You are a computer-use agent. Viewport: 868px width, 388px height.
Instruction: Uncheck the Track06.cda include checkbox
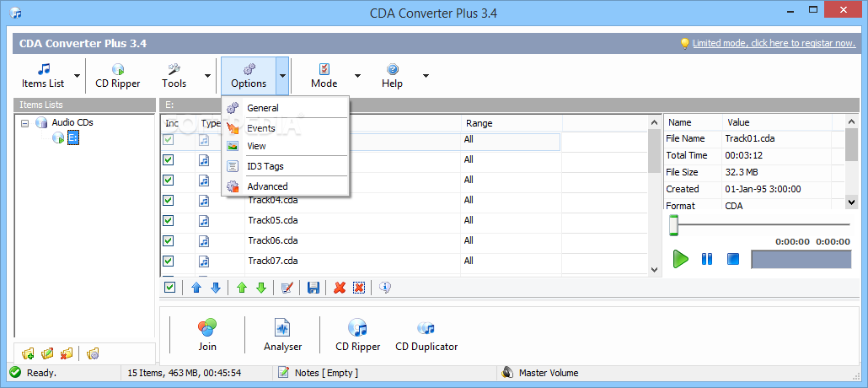coord(169,240)
